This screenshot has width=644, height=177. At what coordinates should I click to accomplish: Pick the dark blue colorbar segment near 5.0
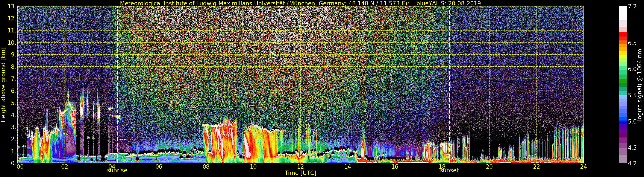point(623,122)
